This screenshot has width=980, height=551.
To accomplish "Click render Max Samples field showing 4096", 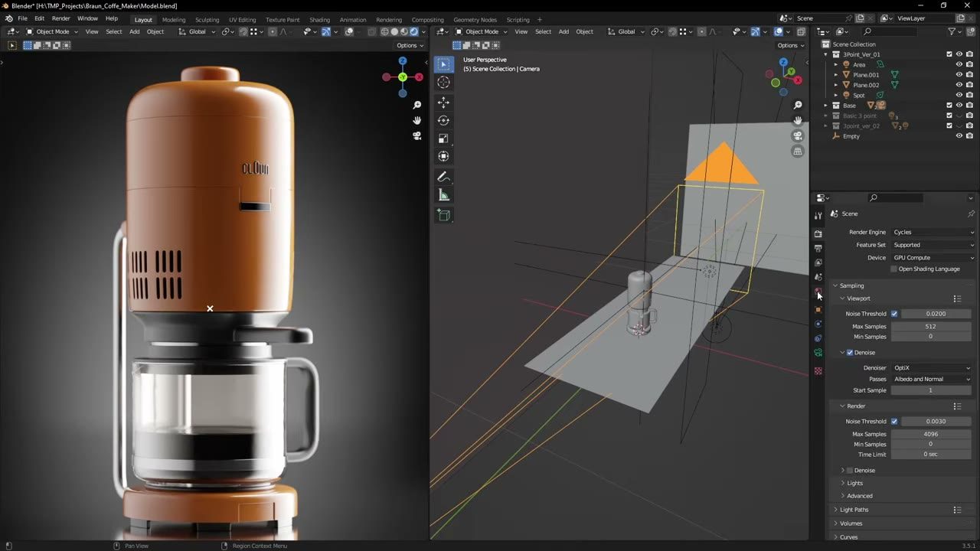I will coord(930,434).
